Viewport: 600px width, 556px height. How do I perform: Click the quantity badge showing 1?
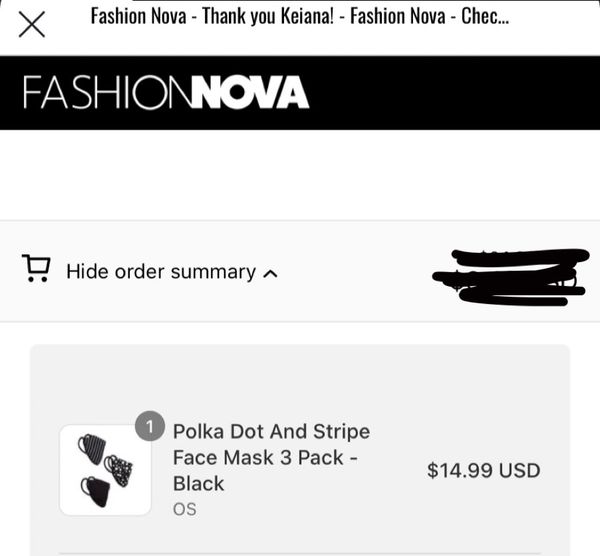pos(149,427)
